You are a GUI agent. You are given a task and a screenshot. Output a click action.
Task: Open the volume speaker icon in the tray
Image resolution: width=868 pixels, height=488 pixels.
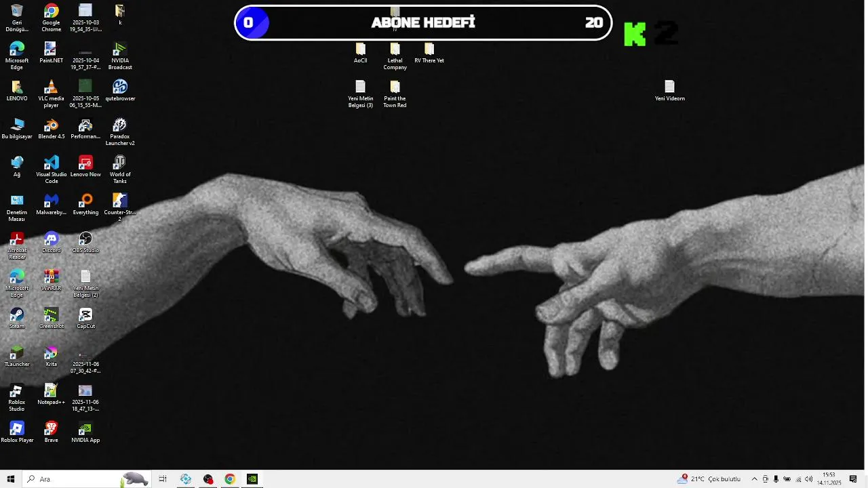pyautogui.click(x=809, y=479)
